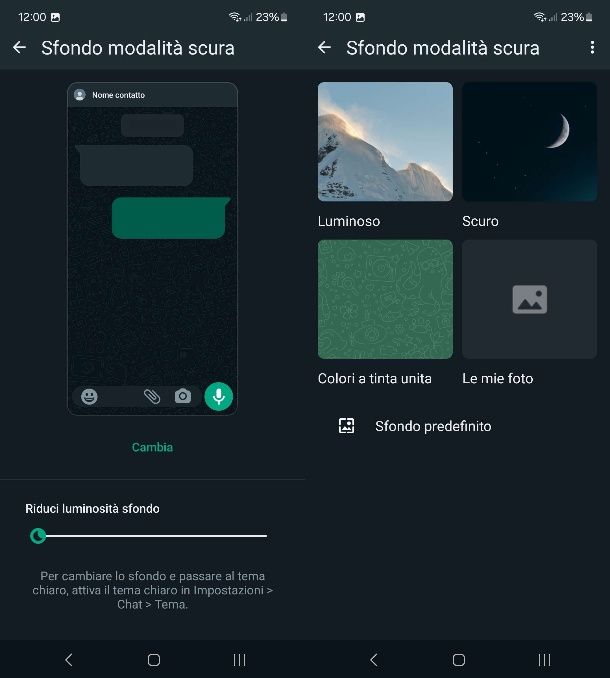Screen dimensions: 610x678
Task: Tap the back arrow on the right screen
Action: 324,48
